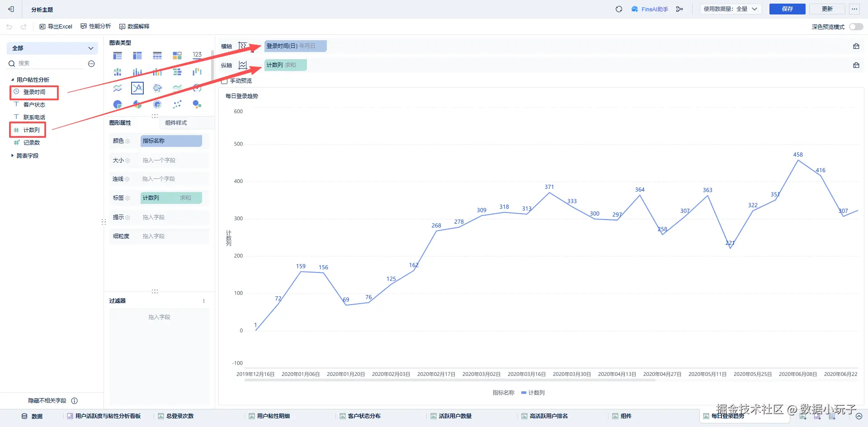Click the undo arrow icon
Screen dimensions: 868x427
coord(9,27)
